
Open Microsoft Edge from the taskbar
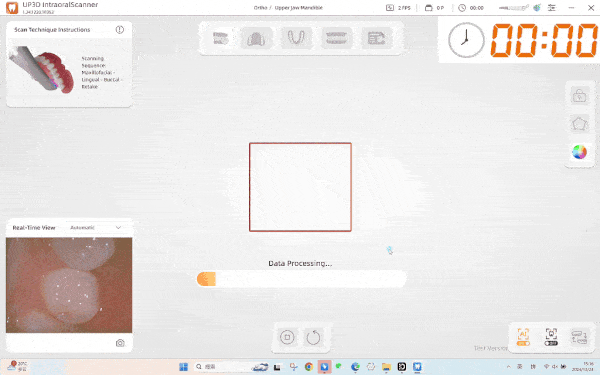click(x=355, y=367)
